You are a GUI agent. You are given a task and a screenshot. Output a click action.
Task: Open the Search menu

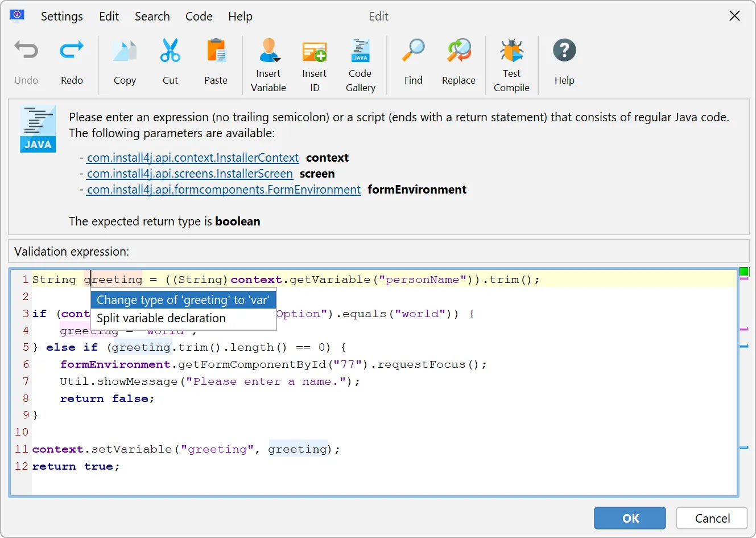[x=152, y=17]
